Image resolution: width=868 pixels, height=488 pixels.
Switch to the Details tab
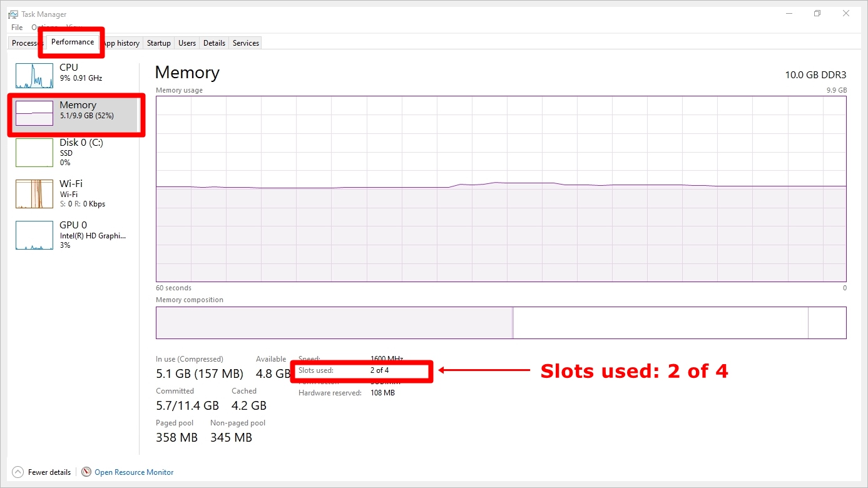(x=214, y=43)
